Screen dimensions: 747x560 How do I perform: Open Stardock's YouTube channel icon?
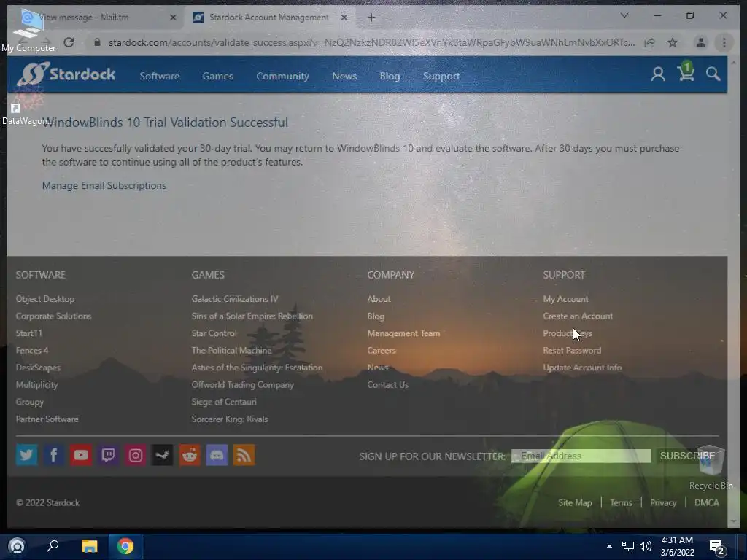pos(81,455)
